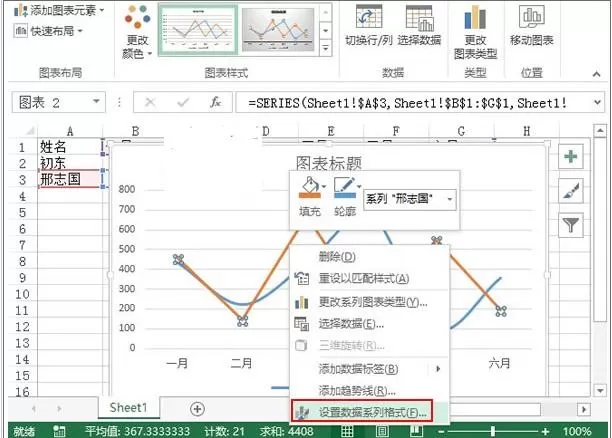Click the vertical scrollbar down arrow
Image resolution: width=612 pixels, height=438 pixels.
(600, 390)
